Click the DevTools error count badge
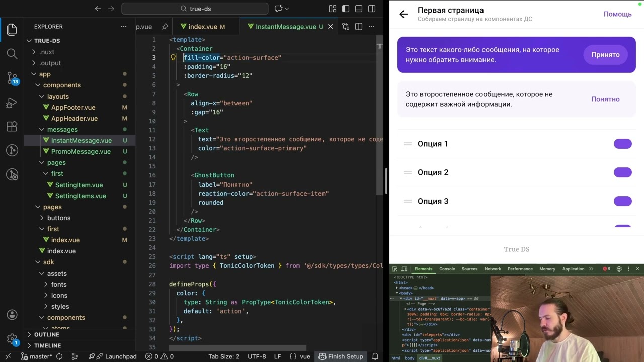Screen dimensions: 644x362 [607, 269]
